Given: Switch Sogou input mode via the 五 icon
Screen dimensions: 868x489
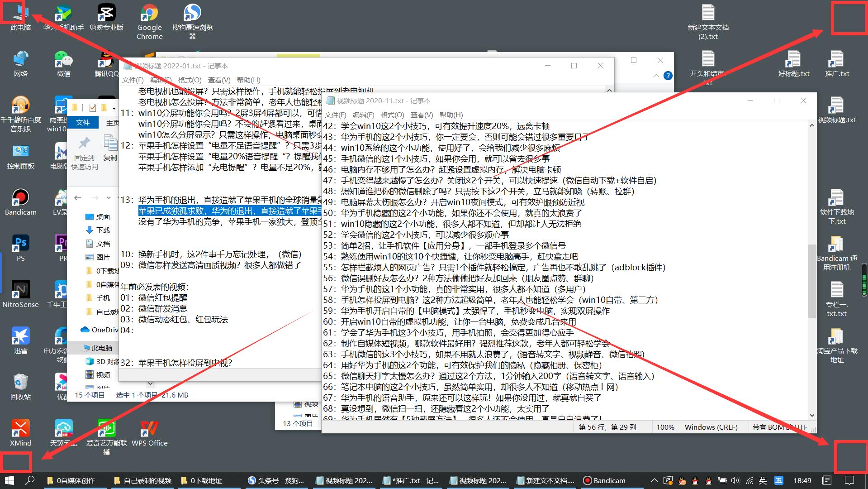Looking at the screenshot, I should coord(778,480).
